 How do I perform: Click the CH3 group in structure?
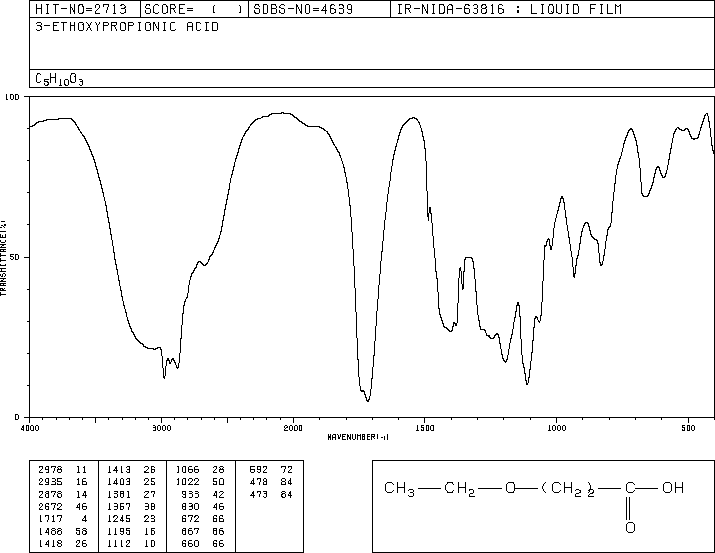399,489
